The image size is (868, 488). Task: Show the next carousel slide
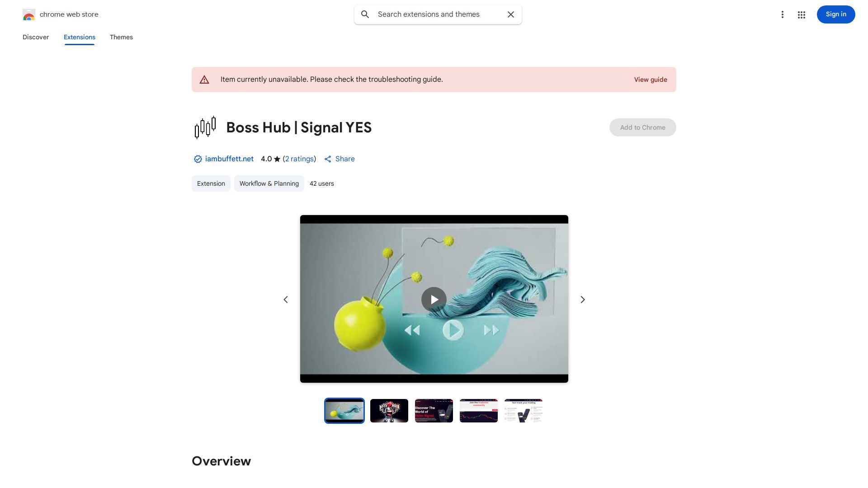pos(583,300)
